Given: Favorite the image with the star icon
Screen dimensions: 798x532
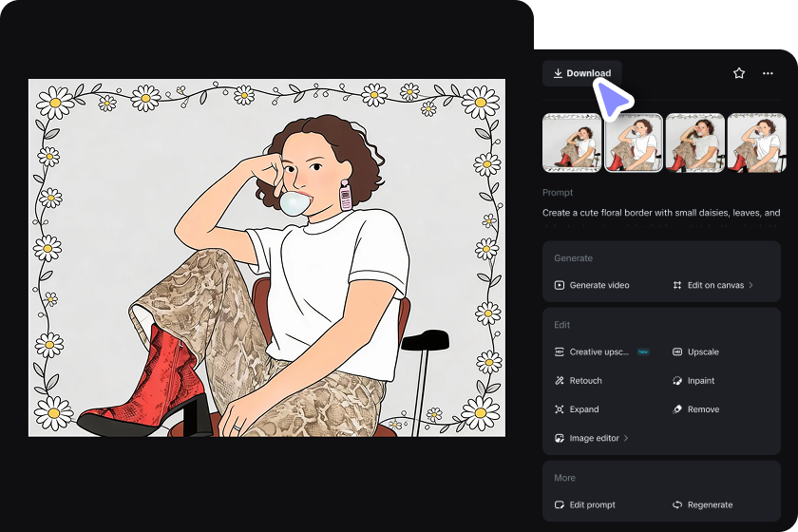Looking at the screenshot, I should coord(739,73).
